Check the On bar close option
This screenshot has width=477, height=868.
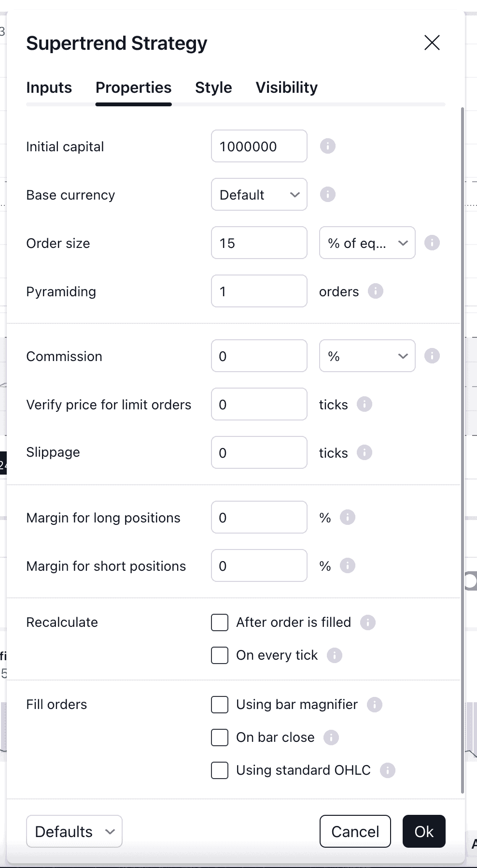tap(220, 738)
